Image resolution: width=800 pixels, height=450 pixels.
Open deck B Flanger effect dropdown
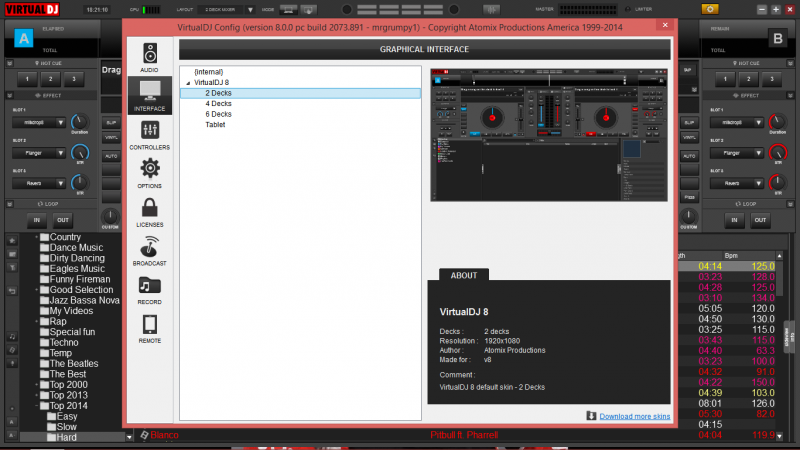[758, 153]
